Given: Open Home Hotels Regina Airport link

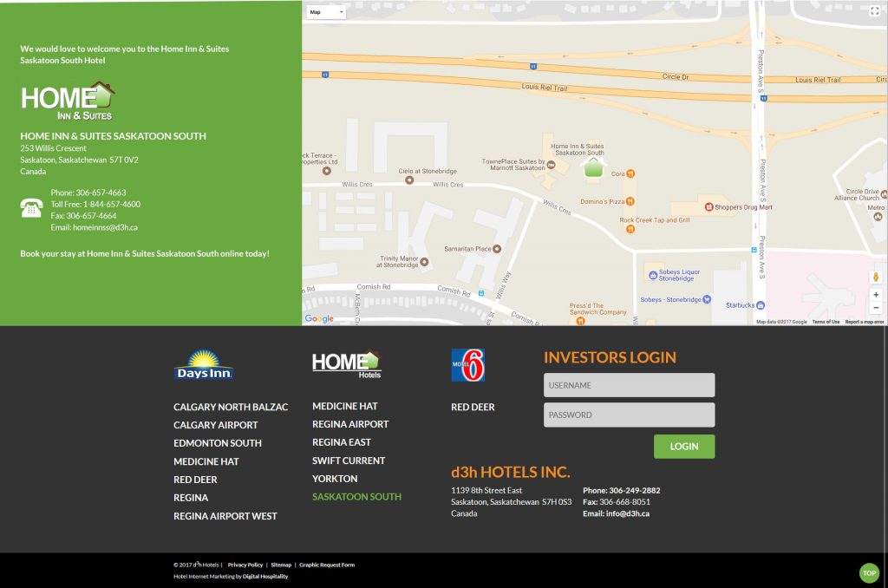Looking at the screenshot, I should point(350,424).
